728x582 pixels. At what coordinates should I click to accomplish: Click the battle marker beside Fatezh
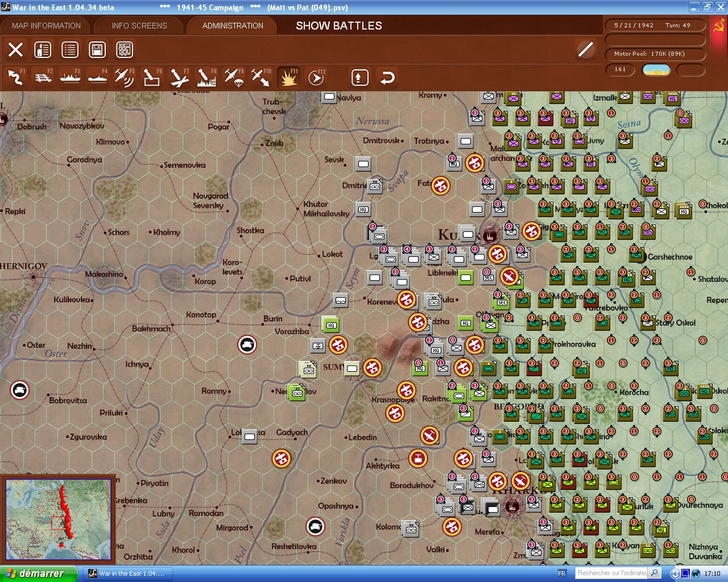(441, 186)
